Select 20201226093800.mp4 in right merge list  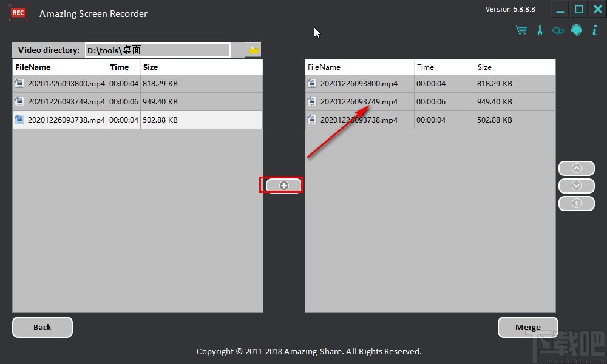430,84
